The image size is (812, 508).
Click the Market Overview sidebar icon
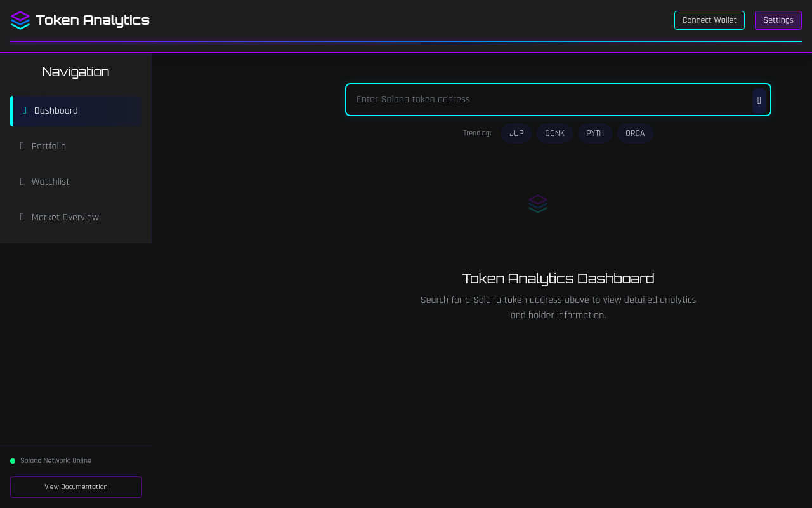pos(22,217)
